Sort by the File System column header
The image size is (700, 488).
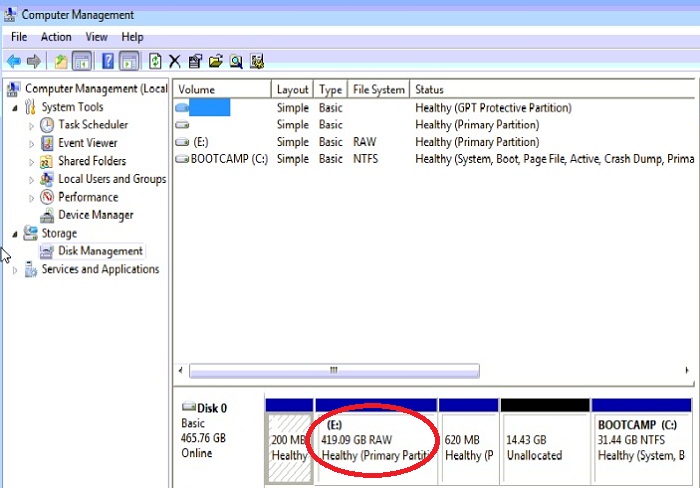379,89
